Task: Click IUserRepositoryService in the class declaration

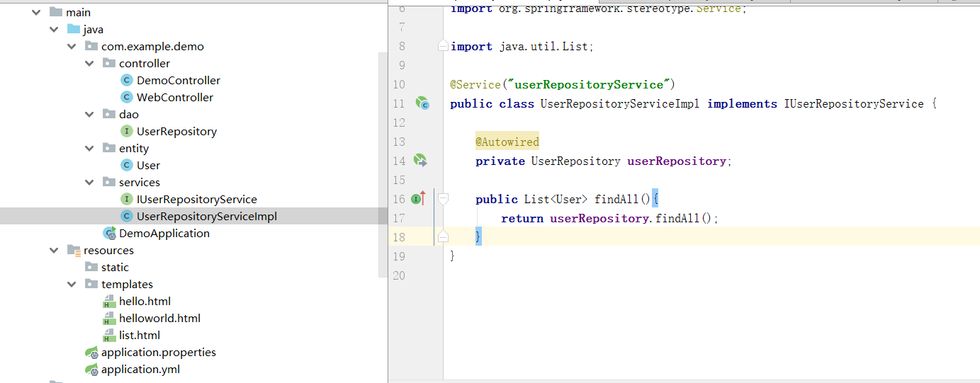Action: pos(854,103)
